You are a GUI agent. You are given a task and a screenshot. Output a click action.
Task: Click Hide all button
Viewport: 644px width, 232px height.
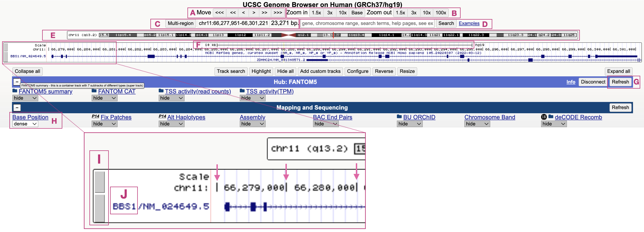[285, 71]
